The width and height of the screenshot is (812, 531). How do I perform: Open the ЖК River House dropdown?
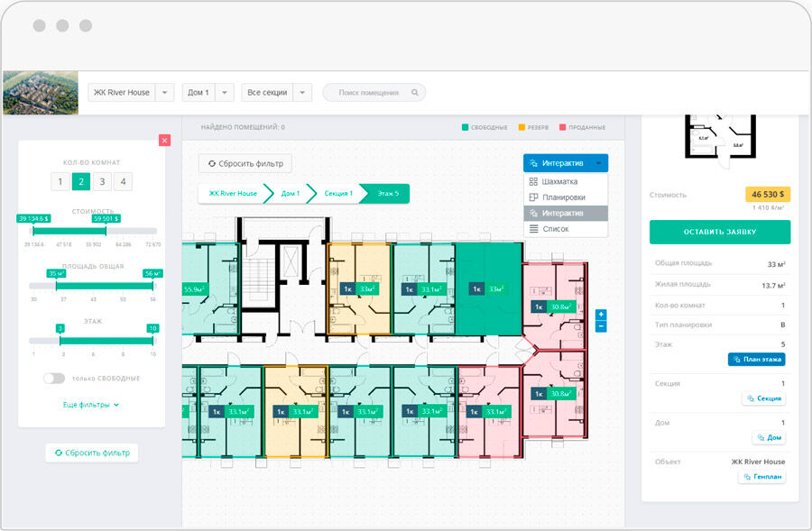131,93
